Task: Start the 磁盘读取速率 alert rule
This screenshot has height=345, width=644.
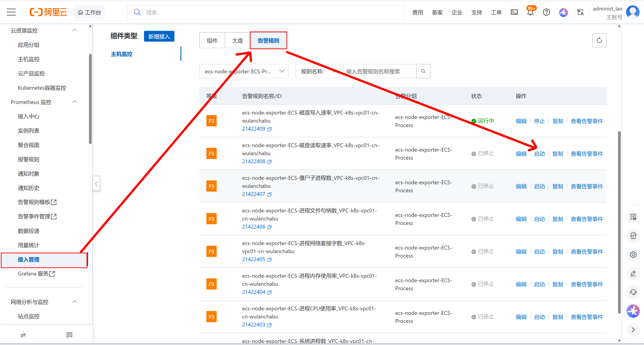Action: coord(539,154)
